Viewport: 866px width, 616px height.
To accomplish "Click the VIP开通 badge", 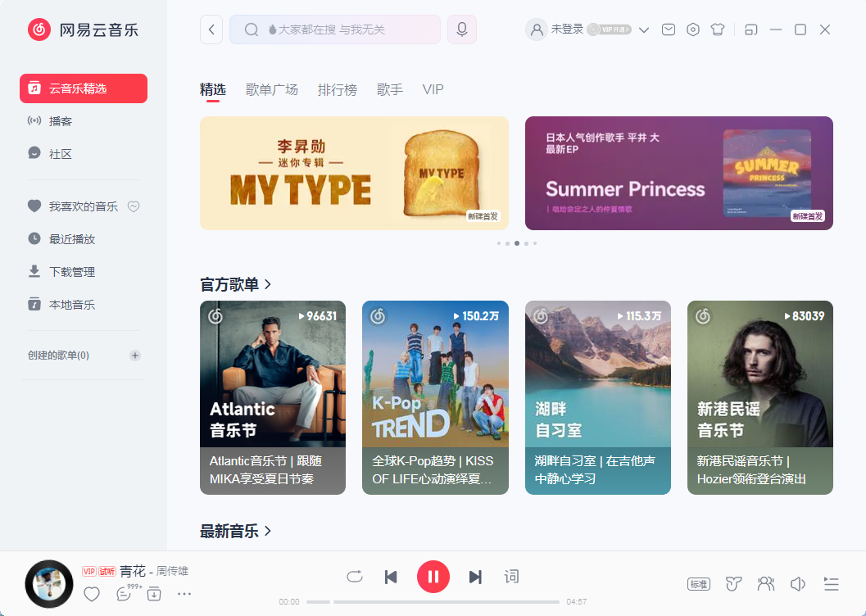I will click(610, 29).
